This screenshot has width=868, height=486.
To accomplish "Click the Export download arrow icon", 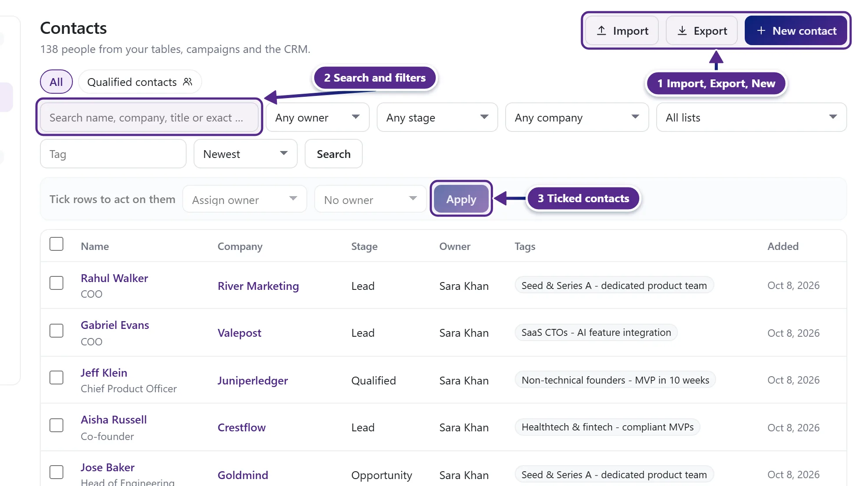I will click(x=682, y=31).
